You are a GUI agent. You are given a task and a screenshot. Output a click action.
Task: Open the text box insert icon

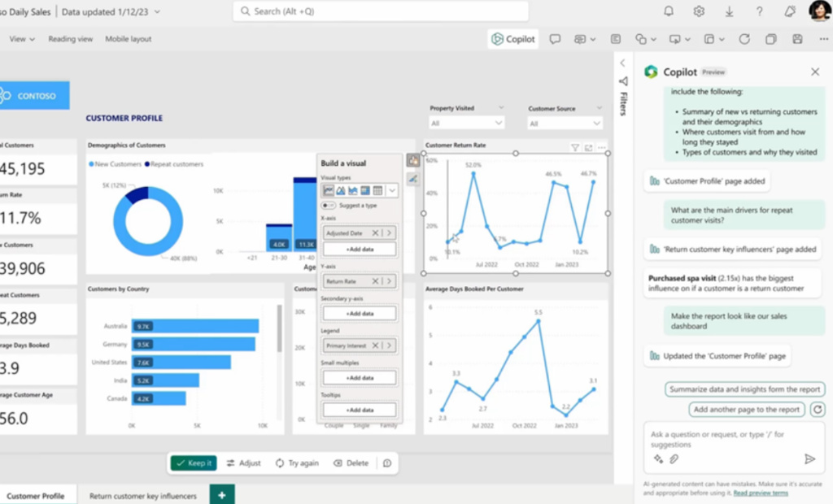pyautogui.click(x=616, y=39)
